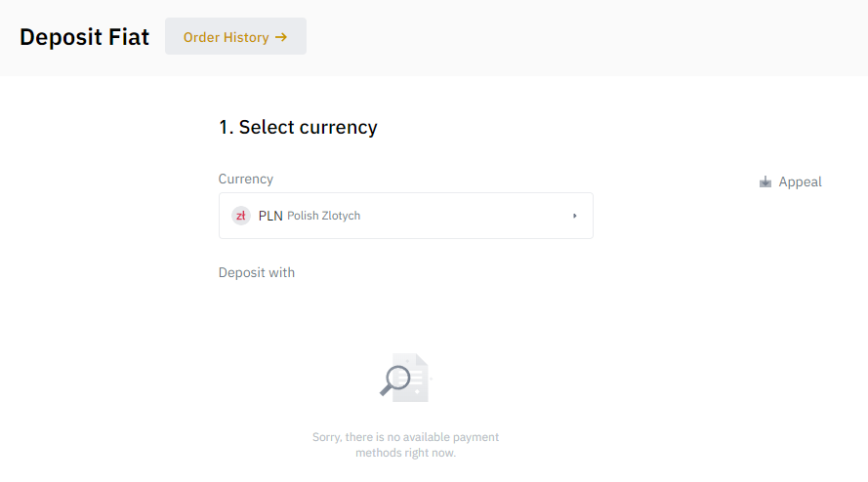The image size is (868, 482).
Task: Expand the PLN currency dropdown
Action: coord(406,216)
